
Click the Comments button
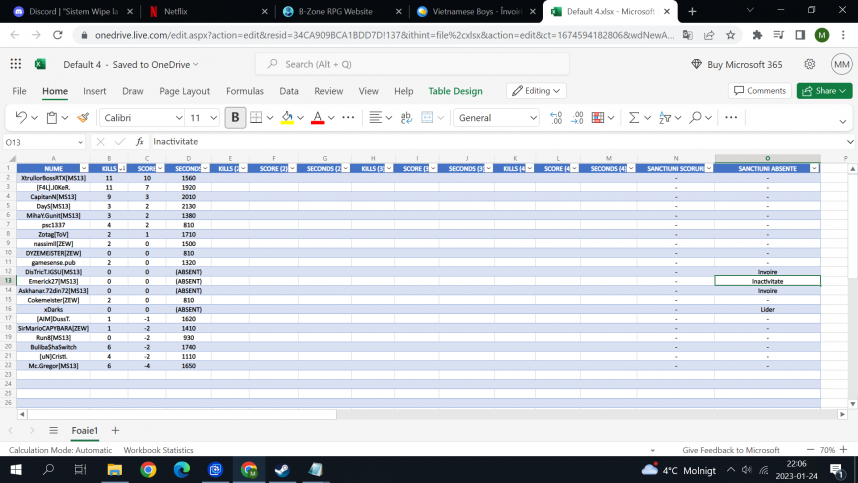760,91
